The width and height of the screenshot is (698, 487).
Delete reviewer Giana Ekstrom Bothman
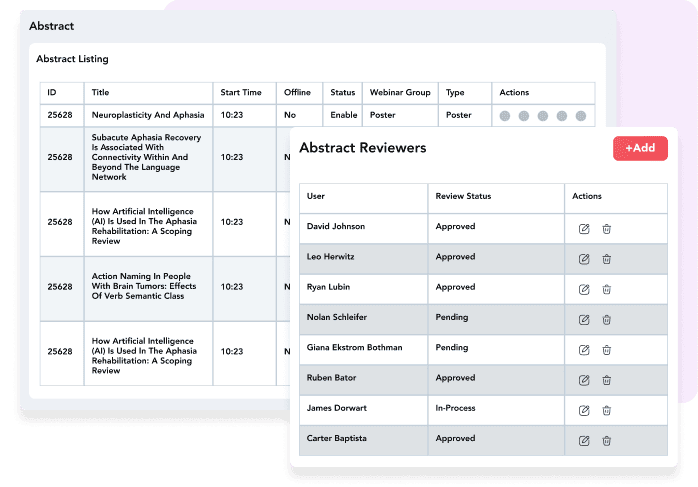[607, 350]
